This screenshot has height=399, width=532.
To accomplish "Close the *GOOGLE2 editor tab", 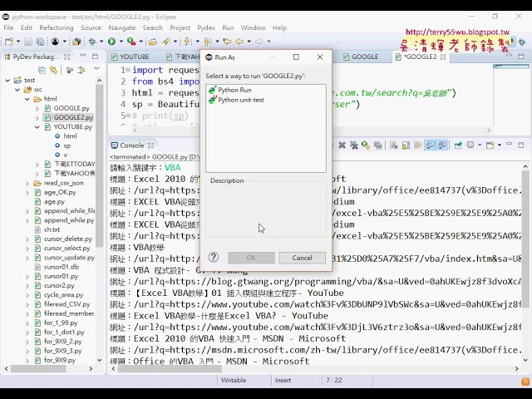I will pos(443,57).
